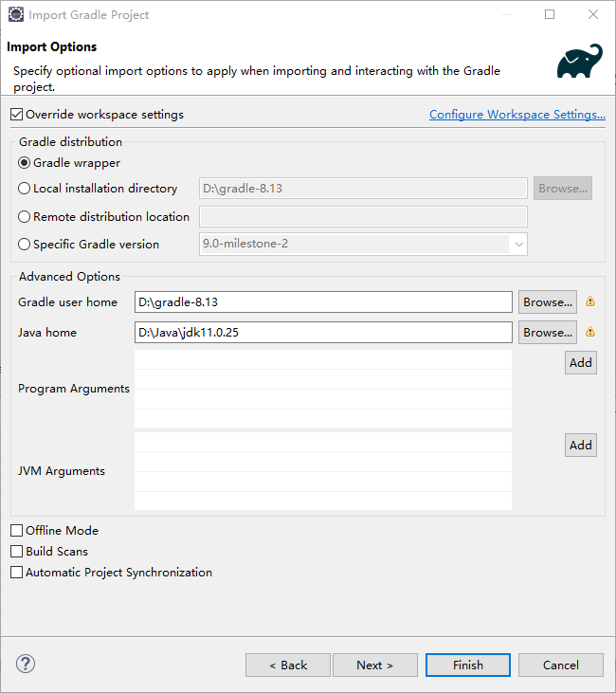The height and width of the screenshot is (693, 616).
Task: Click the Java home path field
Action: pos(323,333)
